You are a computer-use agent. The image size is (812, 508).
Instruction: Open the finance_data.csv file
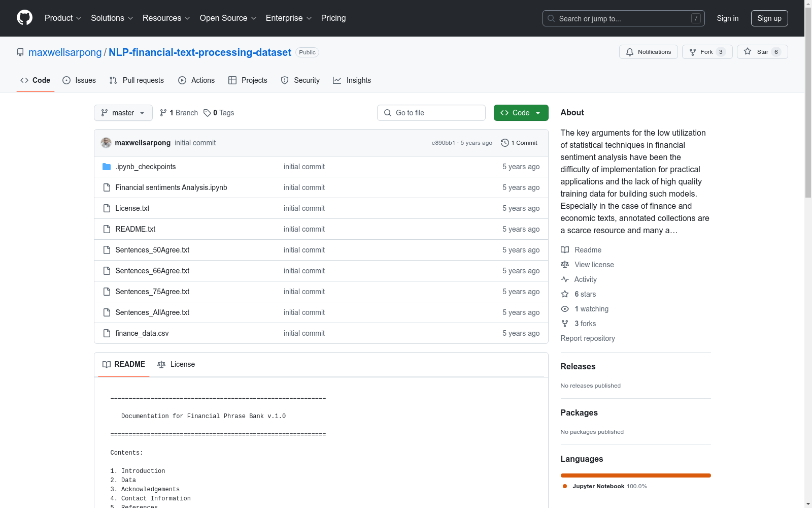pyautogui.click(x=142, y=333)
